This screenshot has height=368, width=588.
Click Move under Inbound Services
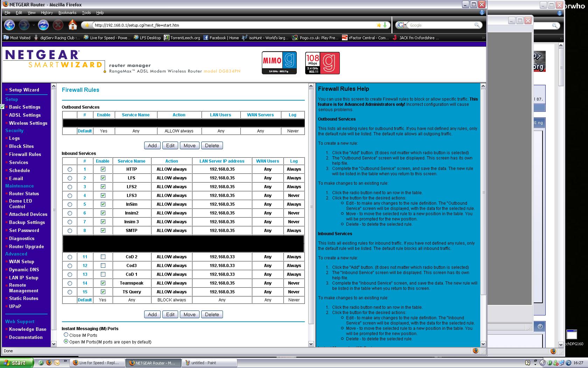point(189,314)
